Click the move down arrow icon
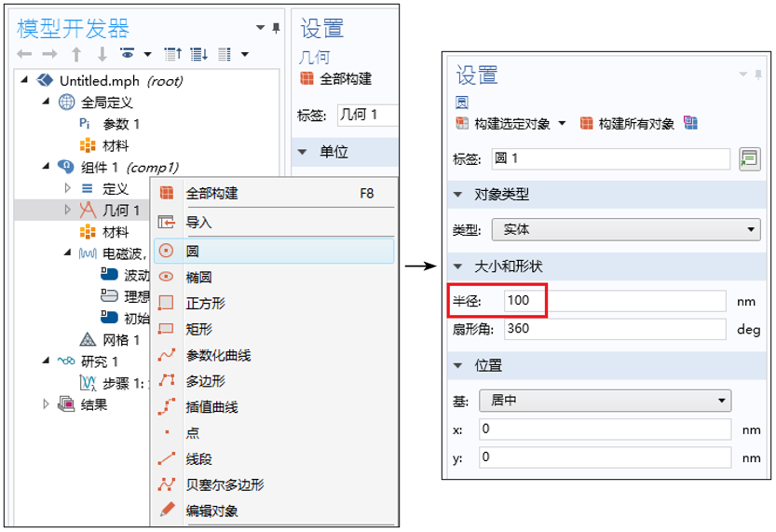776x532 pixels. (102, 54)
